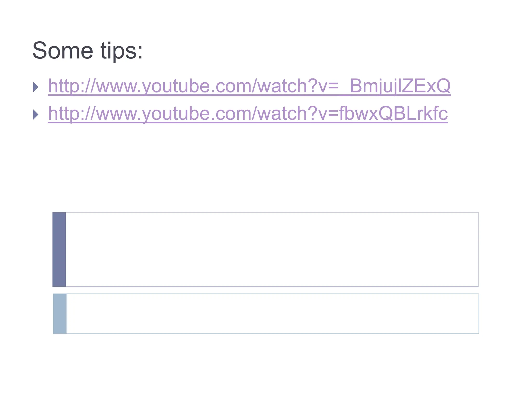The width and height of the screenshot is (532, 399).
Task: Click the arrow bullet beside the second link
Action: point(36,115)
